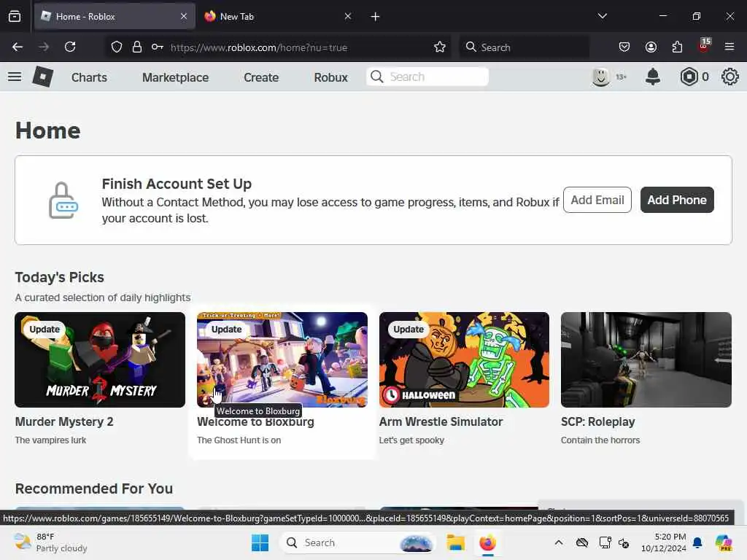Click the "The Ghost Hunt is on" text
Screen dimensions: 747x560
pos(239,440)
